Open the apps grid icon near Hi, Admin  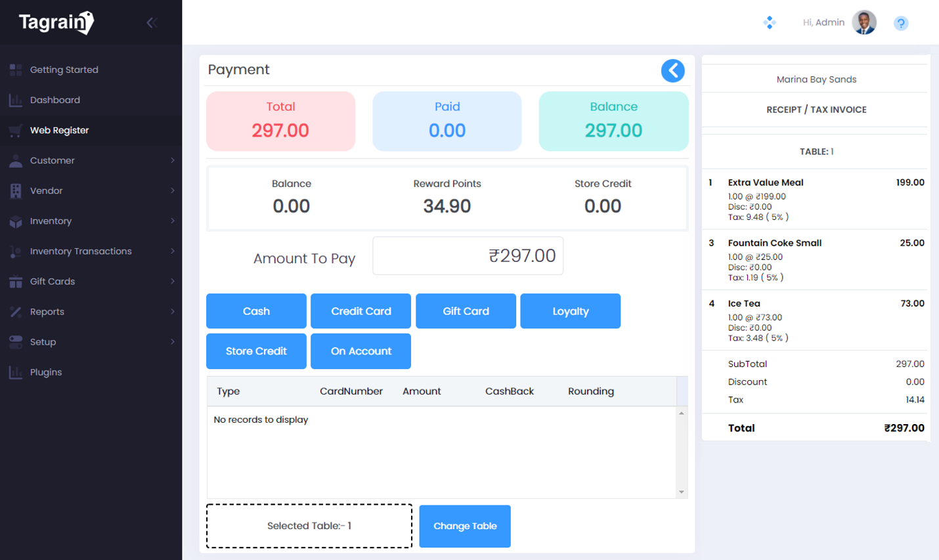(x=768, y=22)
